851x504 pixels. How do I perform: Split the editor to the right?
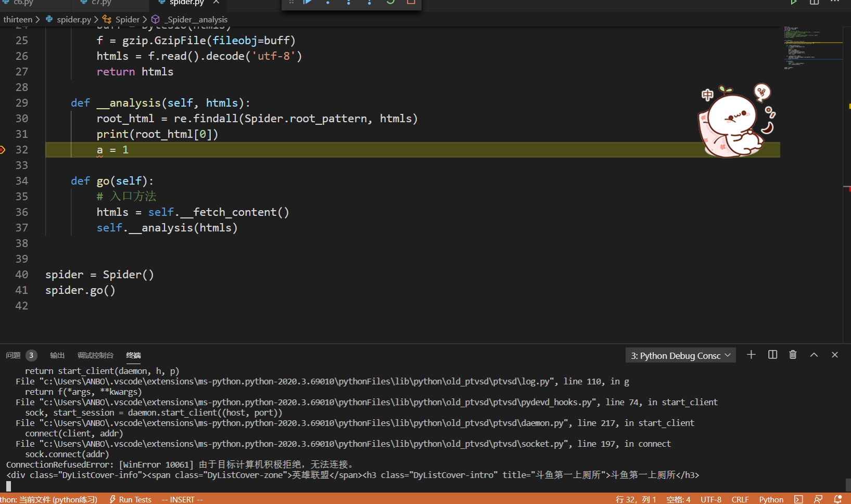[815, 2]
